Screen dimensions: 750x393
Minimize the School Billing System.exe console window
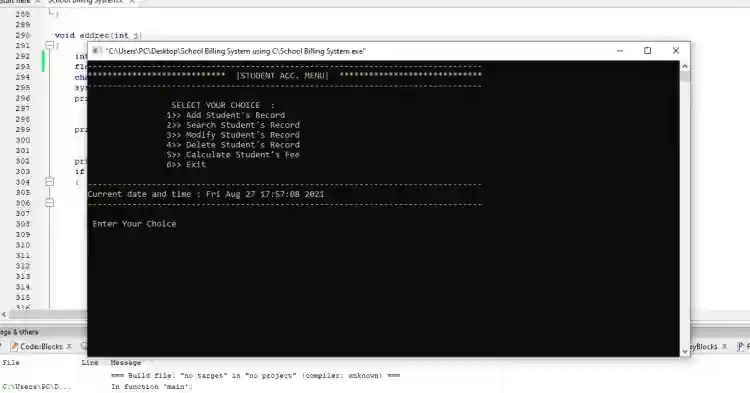click(620, 51)
